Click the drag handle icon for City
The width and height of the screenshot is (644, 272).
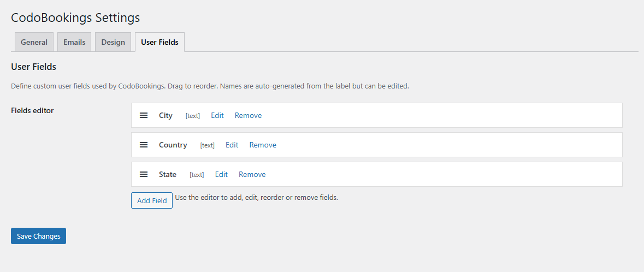144,115
